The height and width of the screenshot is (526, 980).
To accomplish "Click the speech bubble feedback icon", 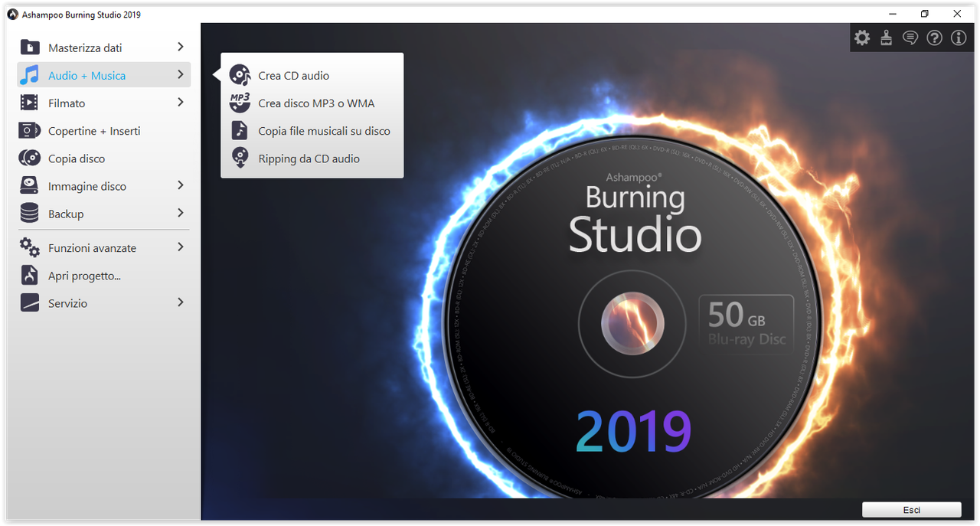I will (910, 38).
